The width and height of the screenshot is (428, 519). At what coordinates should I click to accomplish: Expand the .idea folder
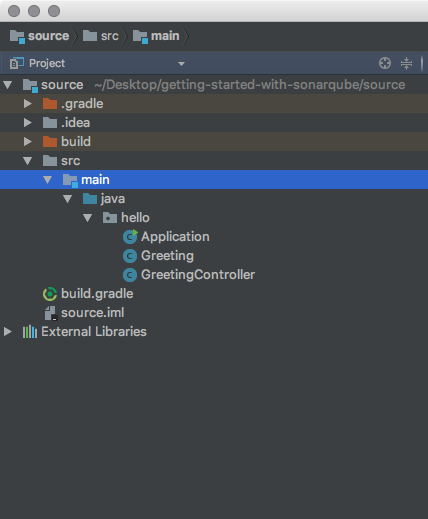click(x=28, y=123)
